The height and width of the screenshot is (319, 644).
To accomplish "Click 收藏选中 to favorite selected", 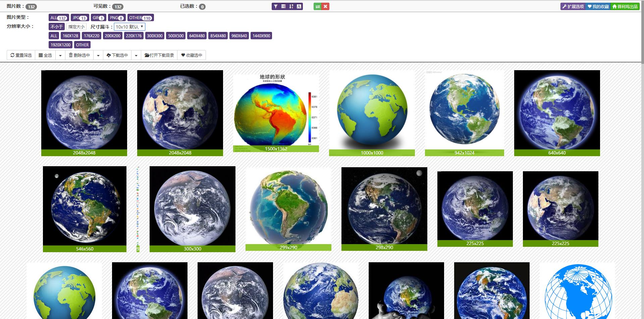I will pos(192,55).
